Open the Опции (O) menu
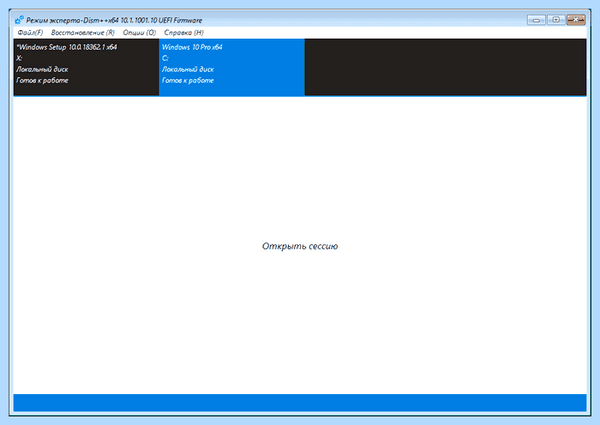This screenshot has width=600, height=425. point(139,33)
